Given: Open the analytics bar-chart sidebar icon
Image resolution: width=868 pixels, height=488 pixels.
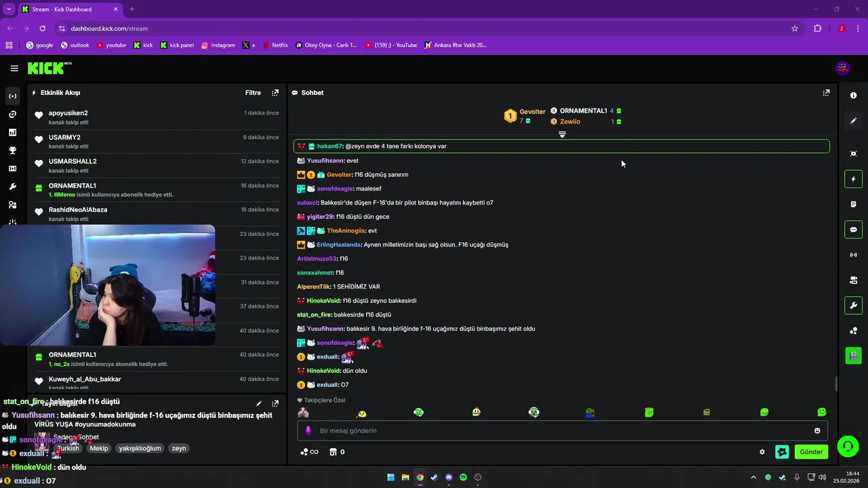Looking at the screenshot, I should click(x=12, y=133).
